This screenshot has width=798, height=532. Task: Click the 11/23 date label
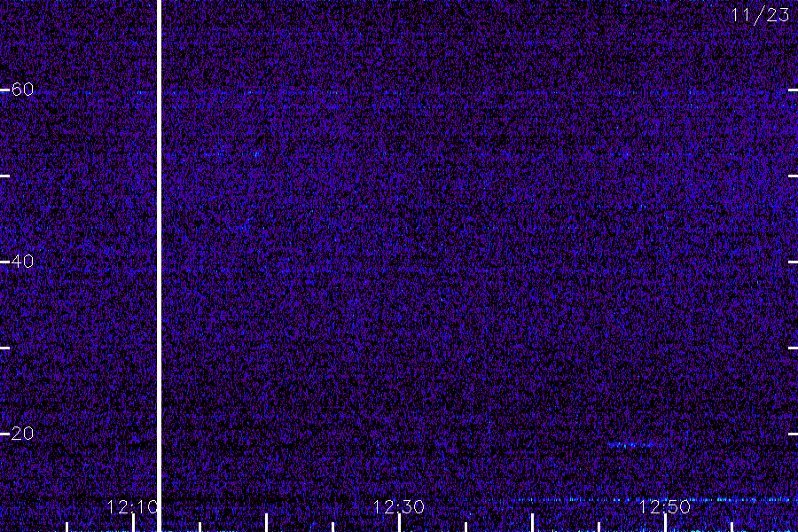pos(761,15)
